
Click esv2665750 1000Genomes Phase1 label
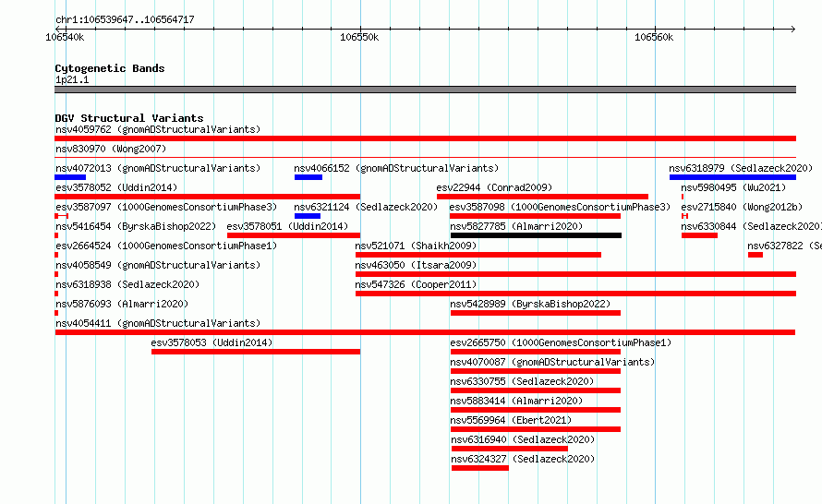561,342
